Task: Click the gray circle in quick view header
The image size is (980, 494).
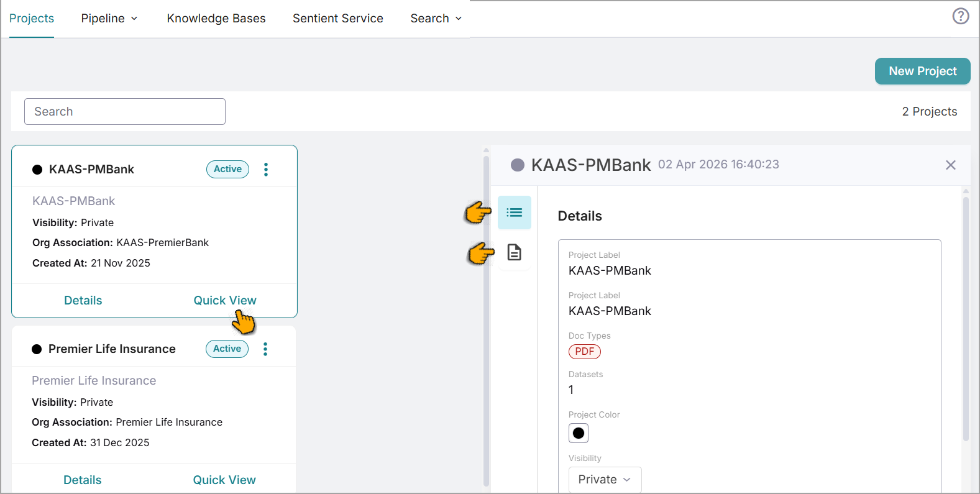Action: tap(518, 165)
